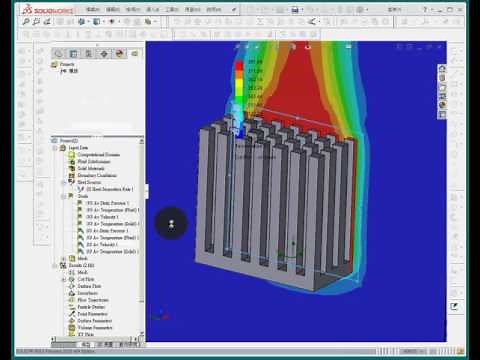The height and width of the screenshot is (360, 480).
Task: Click the coordinate triad in the viewport
Action: [160, 315]
